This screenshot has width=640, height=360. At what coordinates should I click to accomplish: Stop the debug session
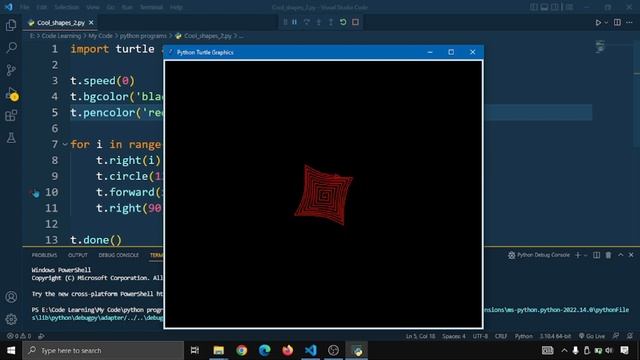(356, 22)
